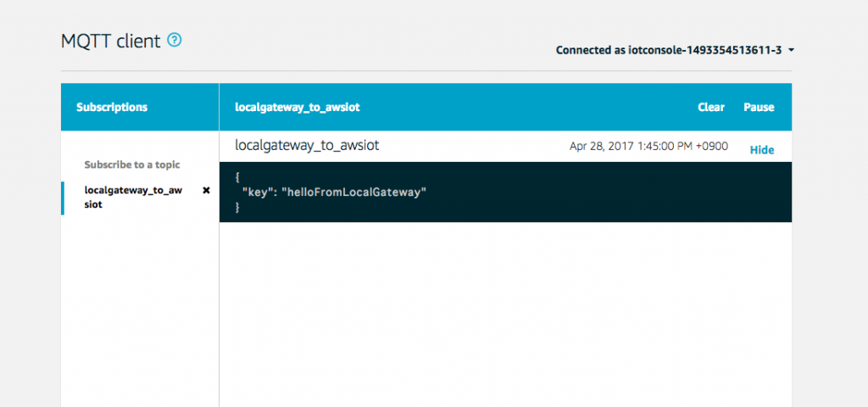Click the Subscriptions panel header
Viewport: 868px width, 407px height.
click(112, 108)
